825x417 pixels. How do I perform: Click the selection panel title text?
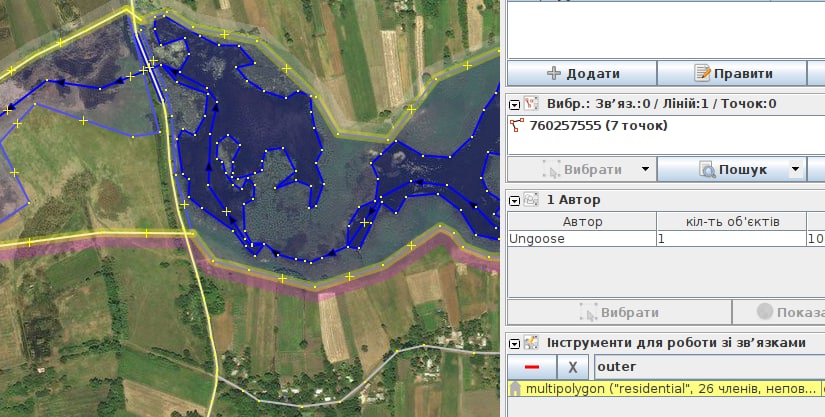pos(661,104)
